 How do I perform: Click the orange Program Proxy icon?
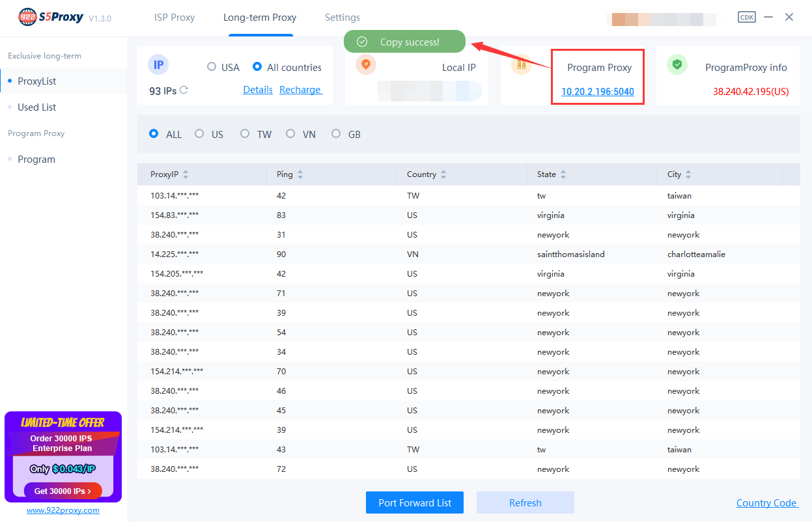click(521, 64)
